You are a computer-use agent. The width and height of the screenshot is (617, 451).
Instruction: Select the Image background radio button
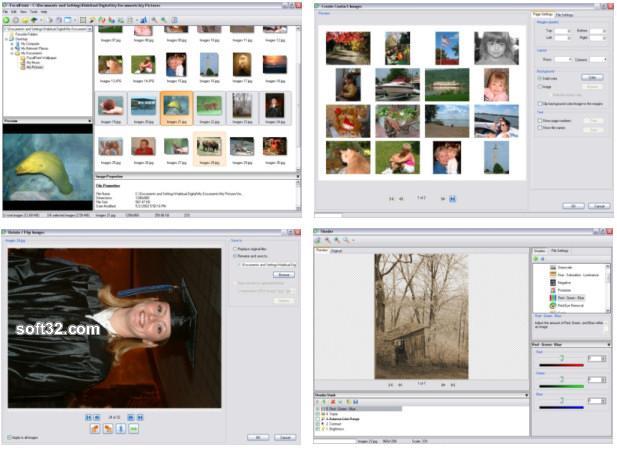[540, 86]
